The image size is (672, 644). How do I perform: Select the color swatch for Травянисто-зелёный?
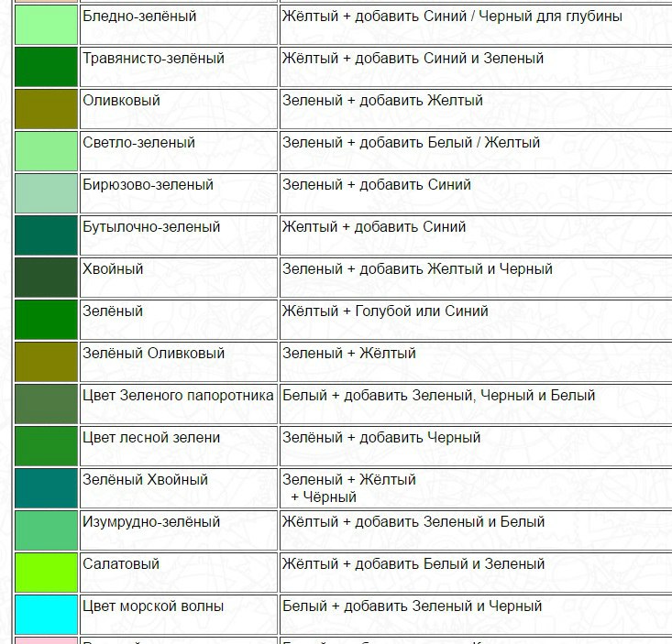pyautogui.click(x=46, y=67)
